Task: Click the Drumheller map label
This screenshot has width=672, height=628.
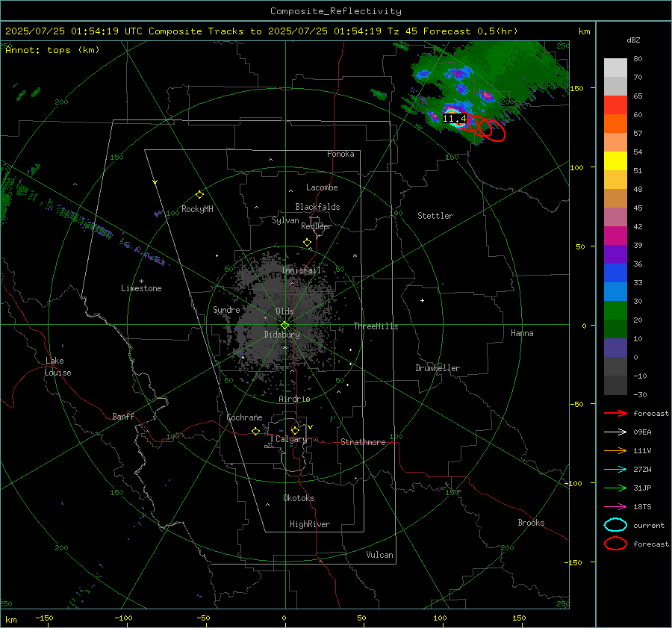Action: [438, 368]
